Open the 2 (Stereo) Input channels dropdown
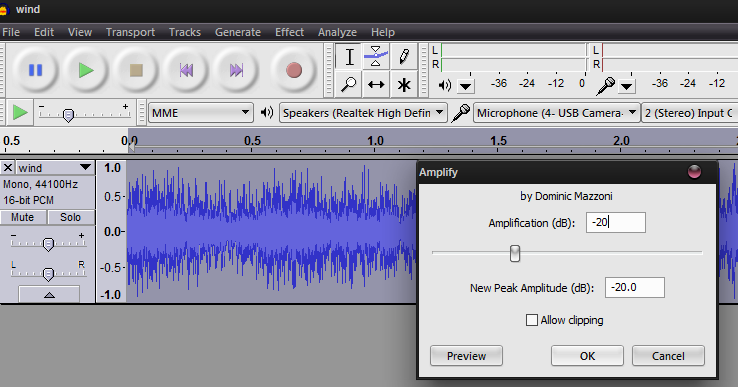 690,113
